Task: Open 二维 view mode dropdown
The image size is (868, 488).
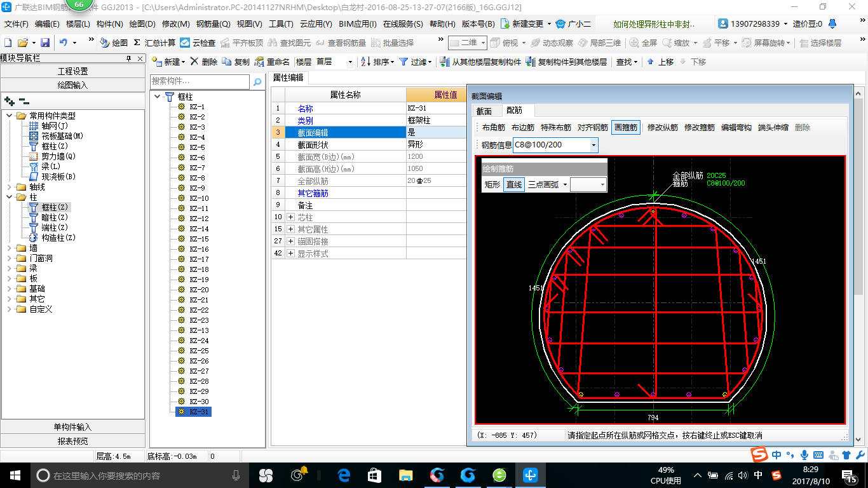Action: click(x=483, y=43)
